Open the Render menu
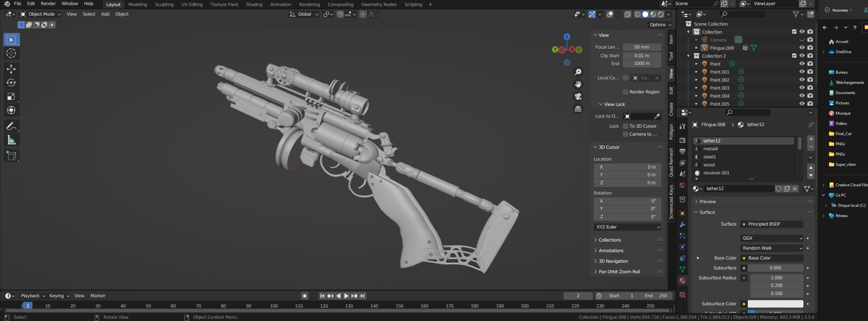The height and width of the screenshot is (321, 868). pos(48,4)
